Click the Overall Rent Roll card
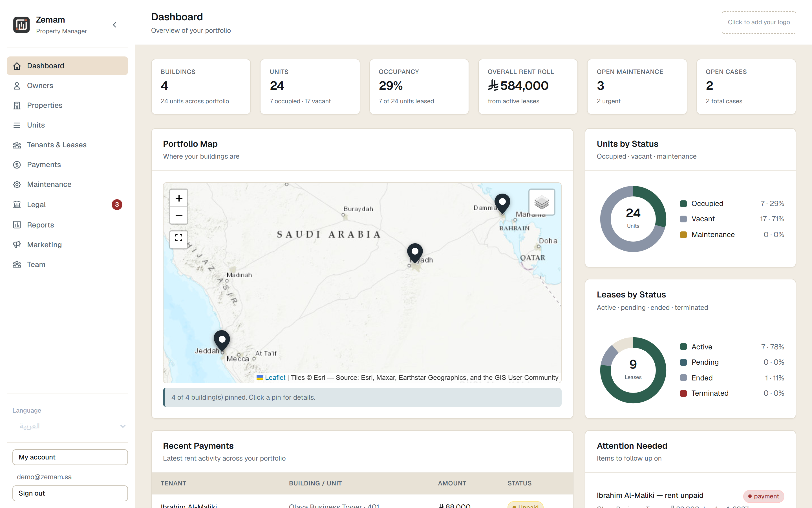 528,87
